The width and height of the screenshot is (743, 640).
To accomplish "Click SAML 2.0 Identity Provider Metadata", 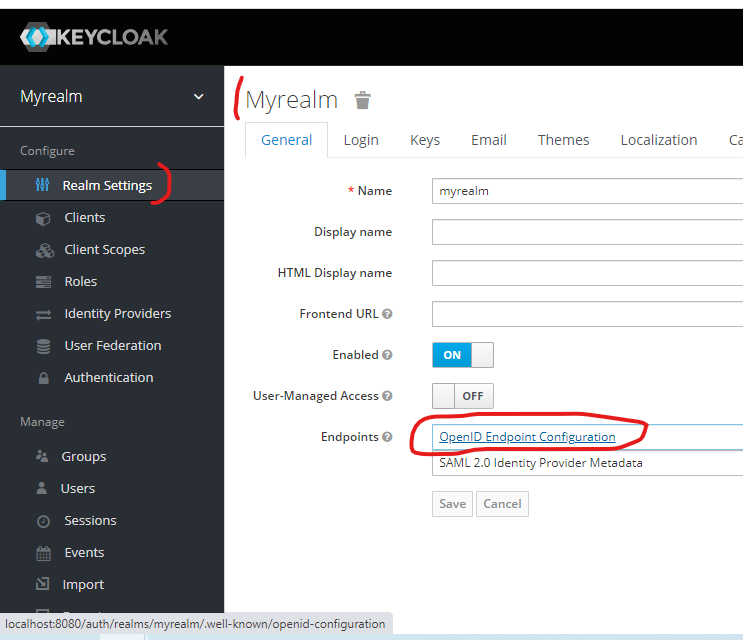I will [x=541, y=463].
